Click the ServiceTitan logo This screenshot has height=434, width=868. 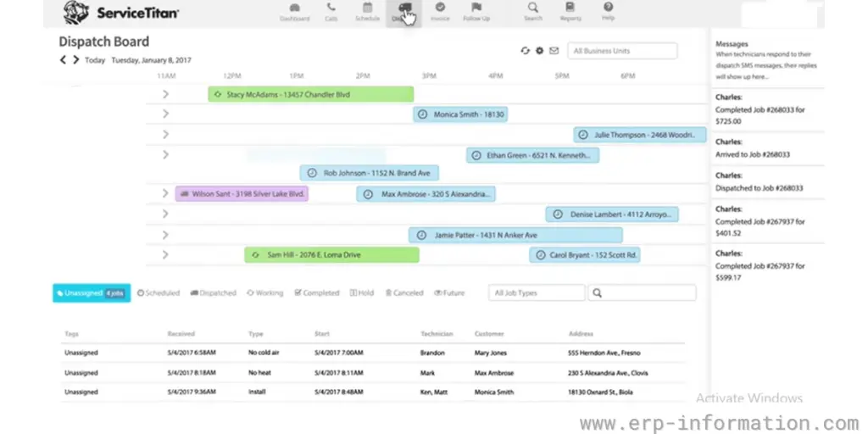click(120, 13)
